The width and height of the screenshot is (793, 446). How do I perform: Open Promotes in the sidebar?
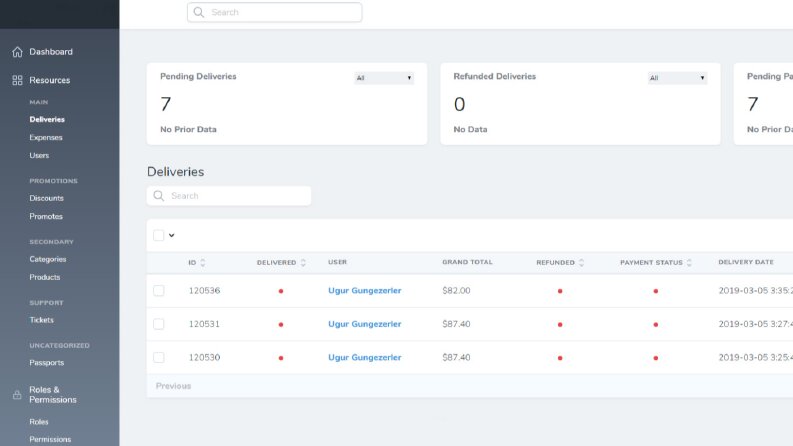coord(46,216)
